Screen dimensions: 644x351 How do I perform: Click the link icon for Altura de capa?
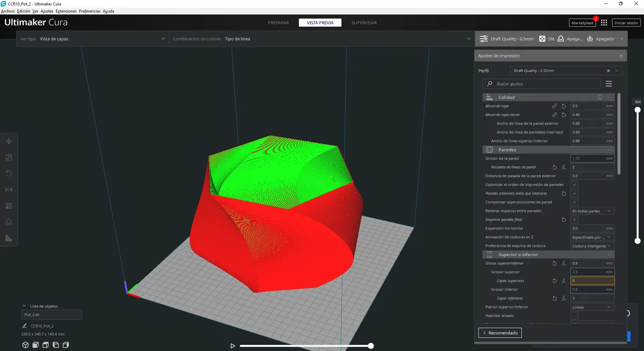point(554,106)
